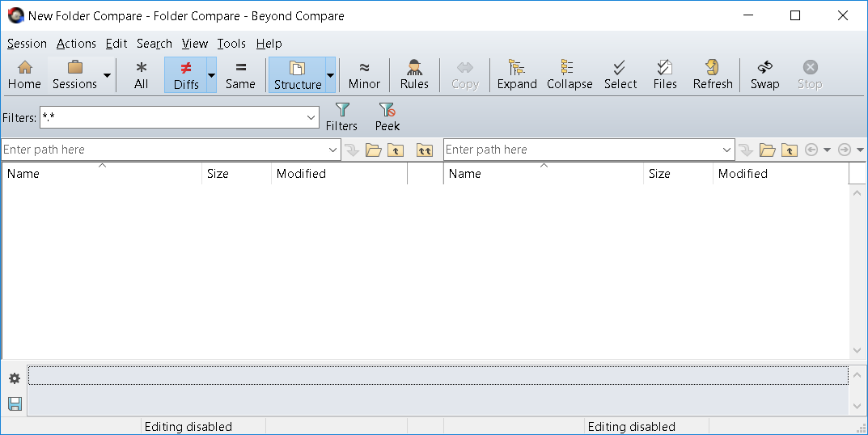Viewport: 868px width, 435px height.
Task: Sort right pane by Name column
Action: (544, 174)
